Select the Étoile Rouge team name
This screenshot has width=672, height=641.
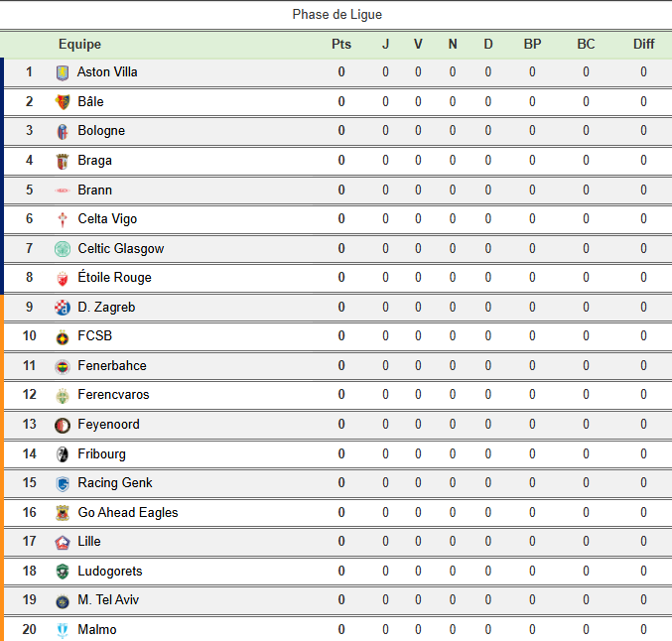pos(114,277)
